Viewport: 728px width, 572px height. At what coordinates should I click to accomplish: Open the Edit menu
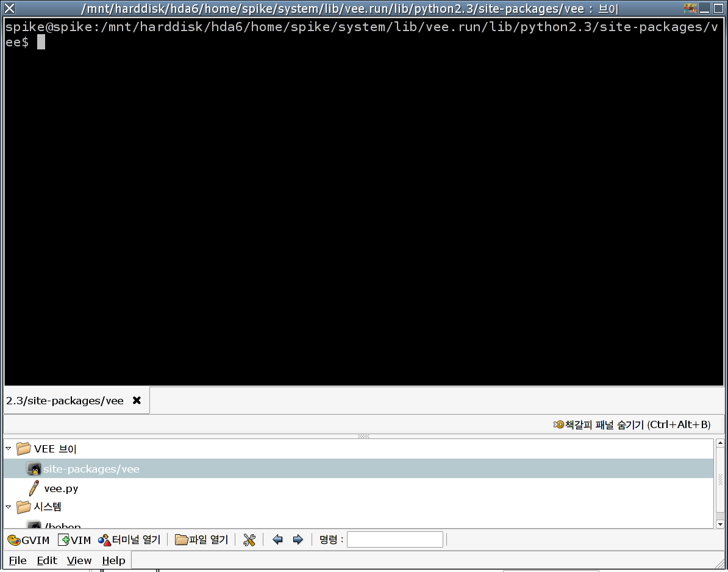46,560
